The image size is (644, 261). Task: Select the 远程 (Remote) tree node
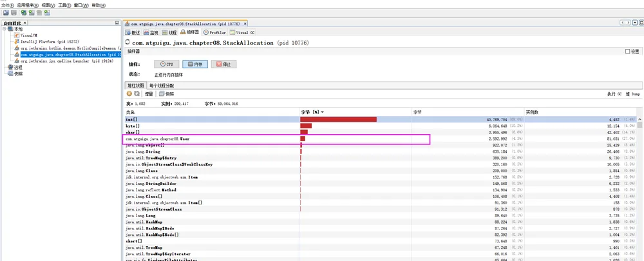(x=15, y=68)
